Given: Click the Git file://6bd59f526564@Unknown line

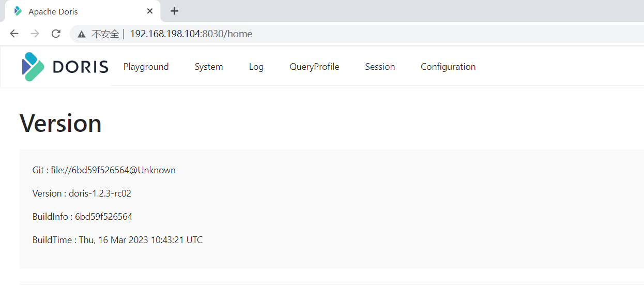Looking at the screenshot, I should tap(104, 170).
